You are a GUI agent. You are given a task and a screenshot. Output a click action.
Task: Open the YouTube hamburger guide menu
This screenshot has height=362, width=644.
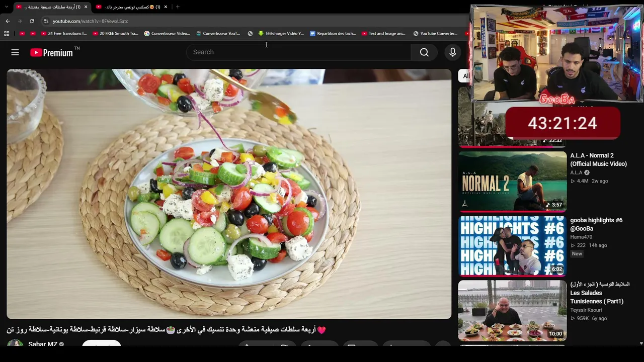pos(15,52)
